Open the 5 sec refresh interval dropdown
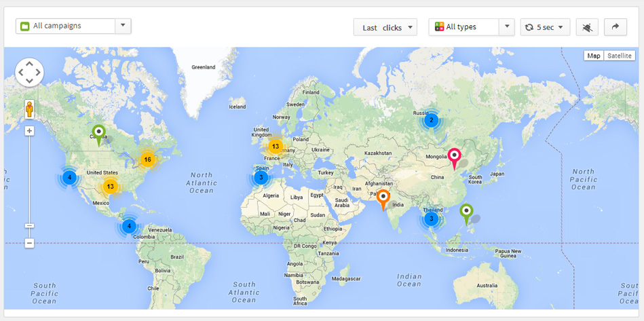This screenshot has width=644, height=321. pyautogui.click(x=545, y=28)
